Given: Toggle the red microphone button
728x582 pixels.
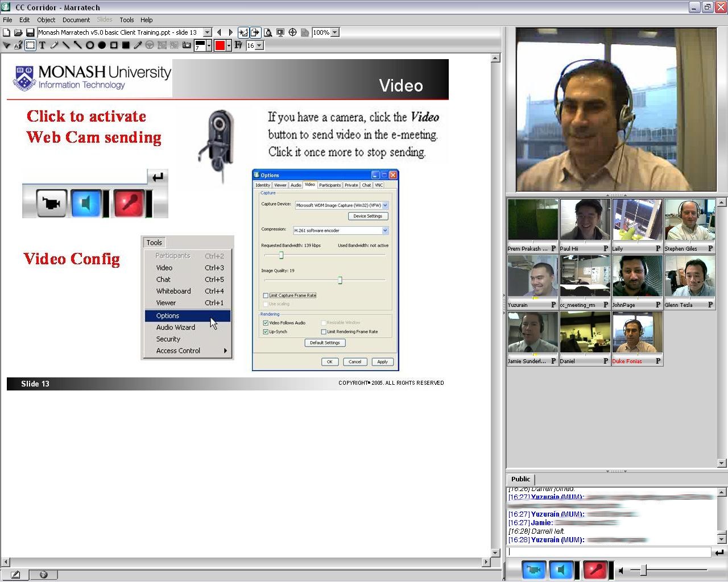Looking at the screenshot, I should [595, 569].
